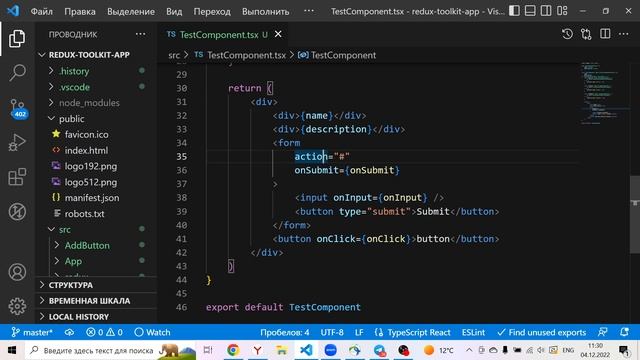This screenshot has width=640, height=360.
Task: Open the Правка menu
Action: pyautogui.click(x=80, y=11)
